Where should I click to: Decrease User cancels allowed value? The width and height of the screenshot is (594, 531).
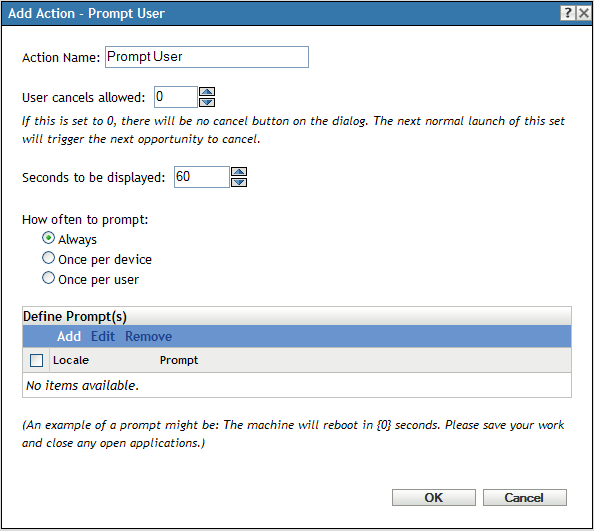pos(207,102)
